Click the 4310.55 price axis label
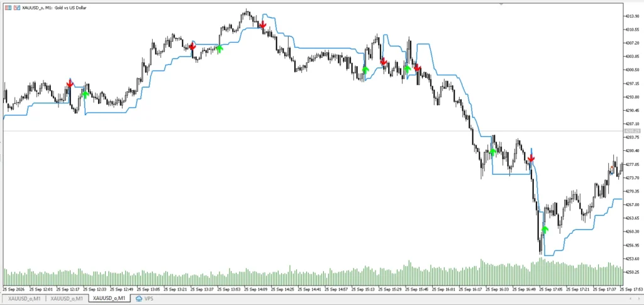Screen dimensions: 644x305 click(x=633, y=30)
